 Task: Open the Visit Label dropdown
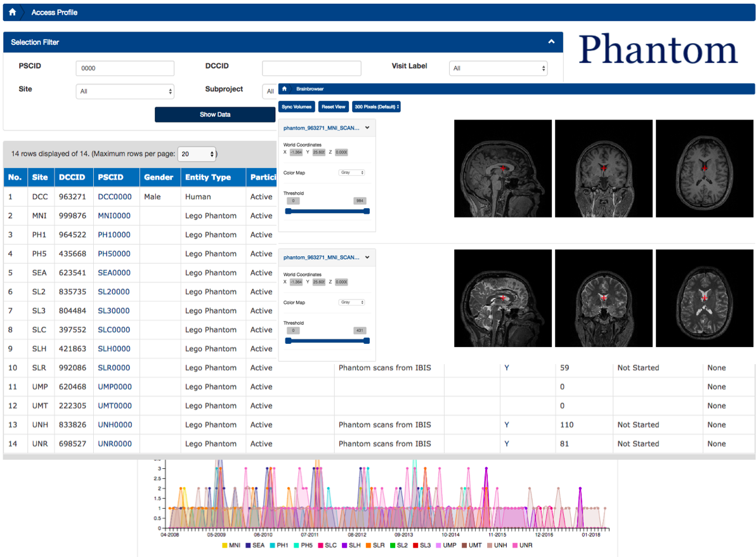(x=498, y=69)
